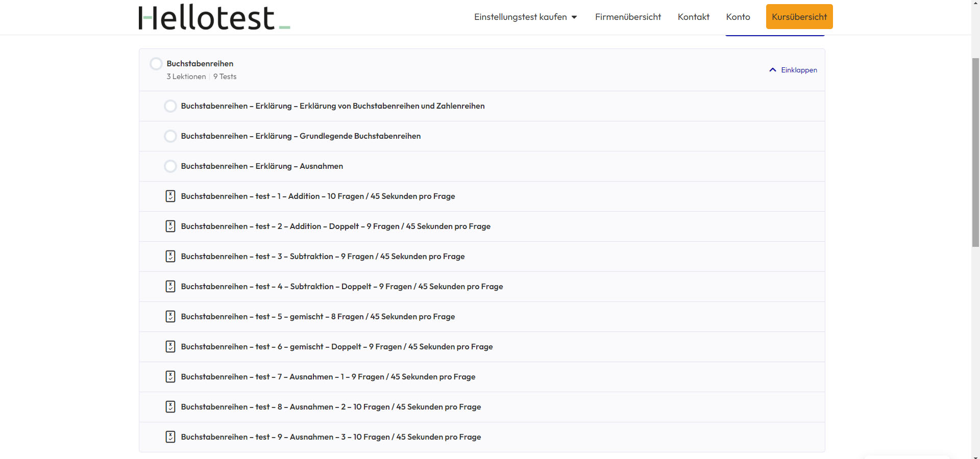980x459 pixels.
Task: Click quiz icon for test 6 gemischt Doppelt
Action: (170, 347)
